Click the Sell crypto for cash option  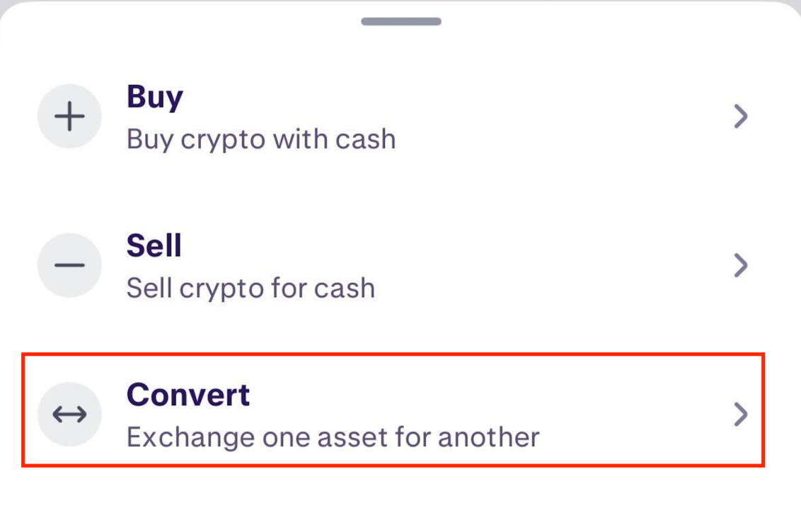click(250, 287)
